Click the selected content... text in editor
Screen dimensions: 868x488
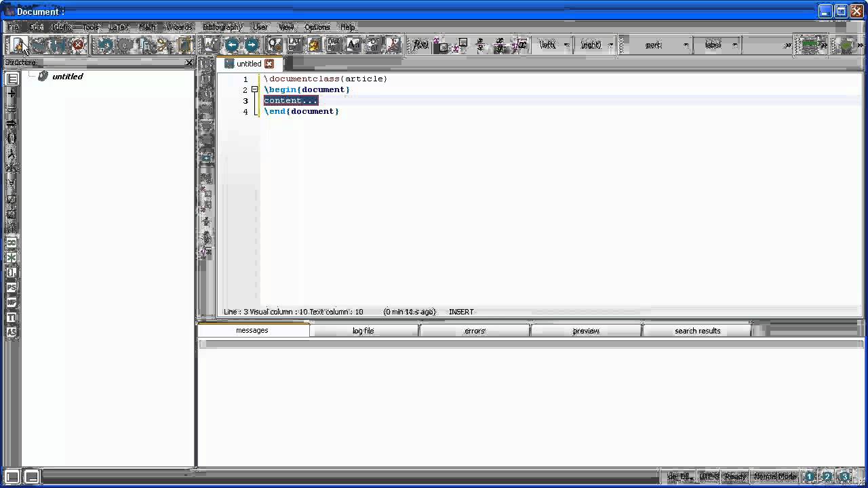(x=291, y=100)
